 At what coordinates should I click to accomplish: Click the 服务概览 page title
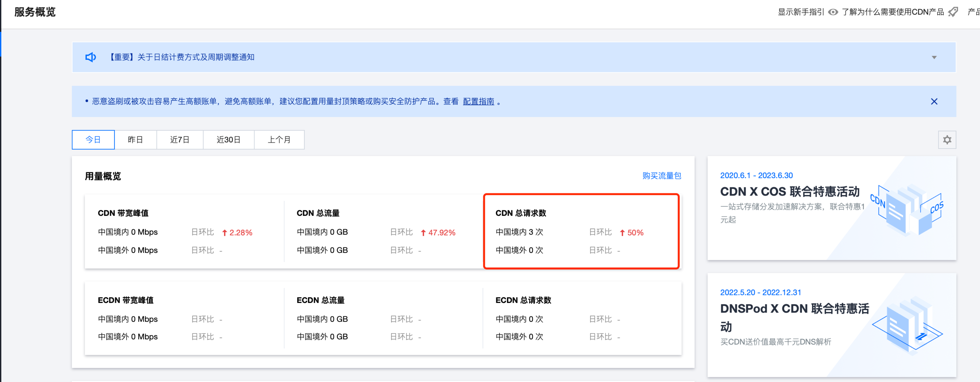point(35,12)
